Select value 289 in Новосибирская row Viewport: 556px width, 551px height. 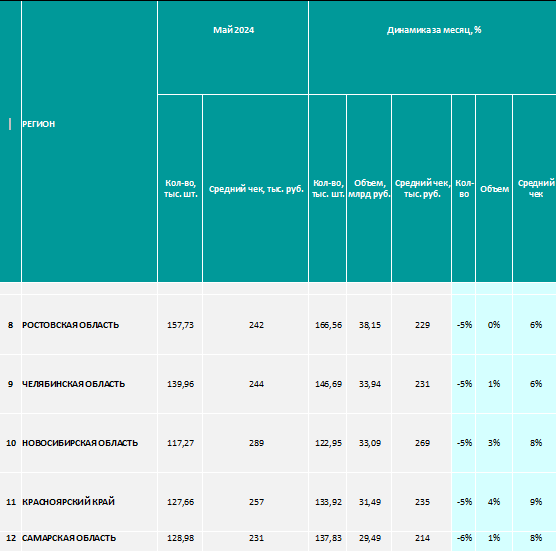256,443
